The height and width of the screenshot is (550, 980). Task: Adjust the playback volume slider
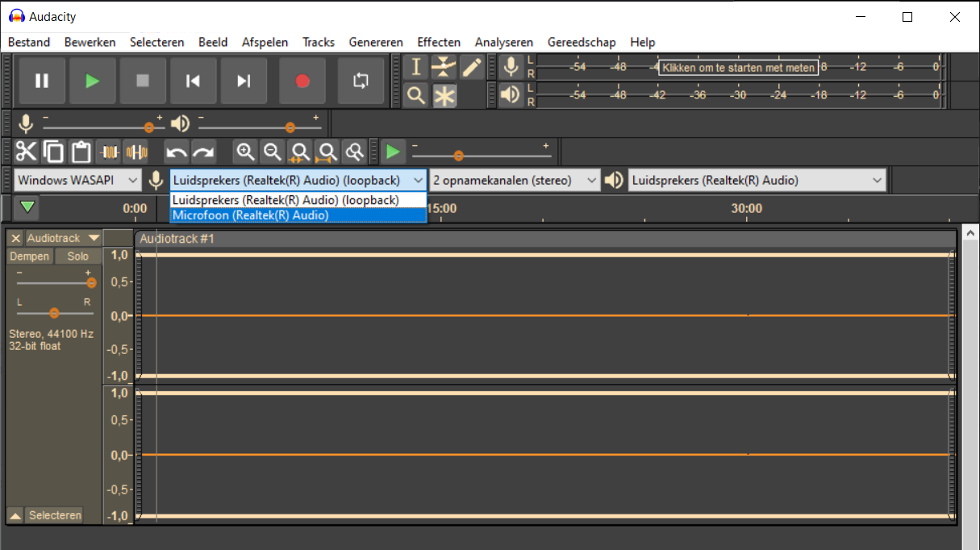290,127
